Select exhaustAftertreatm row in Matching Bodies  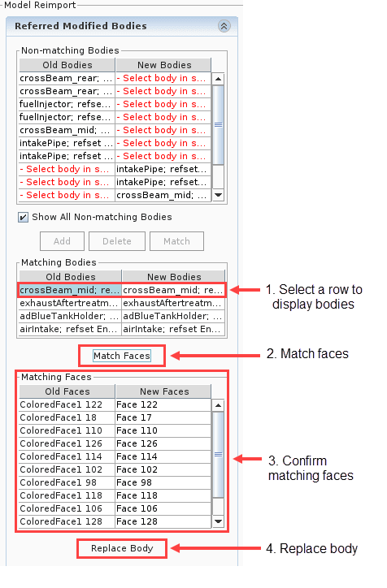coord(122,303)
